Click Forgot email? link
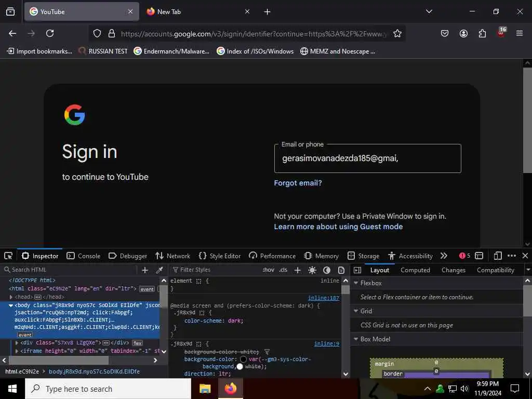 (x=298, y=183)
